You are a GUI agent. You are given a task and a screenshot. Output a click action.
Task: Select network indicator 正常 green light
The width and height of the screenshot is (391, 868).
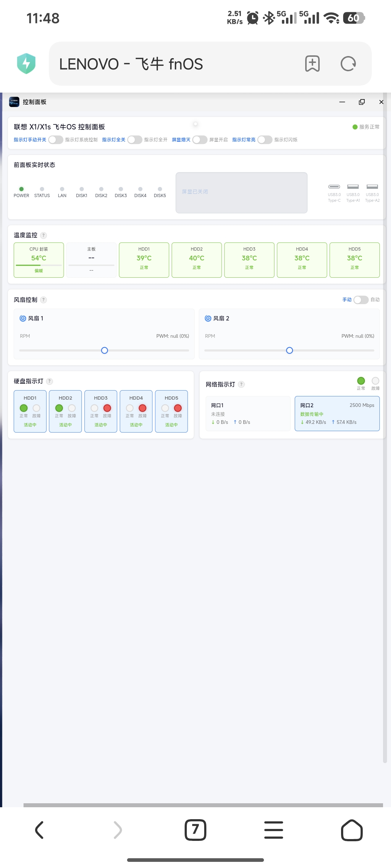pyautogui.click(x=361, y=381)
